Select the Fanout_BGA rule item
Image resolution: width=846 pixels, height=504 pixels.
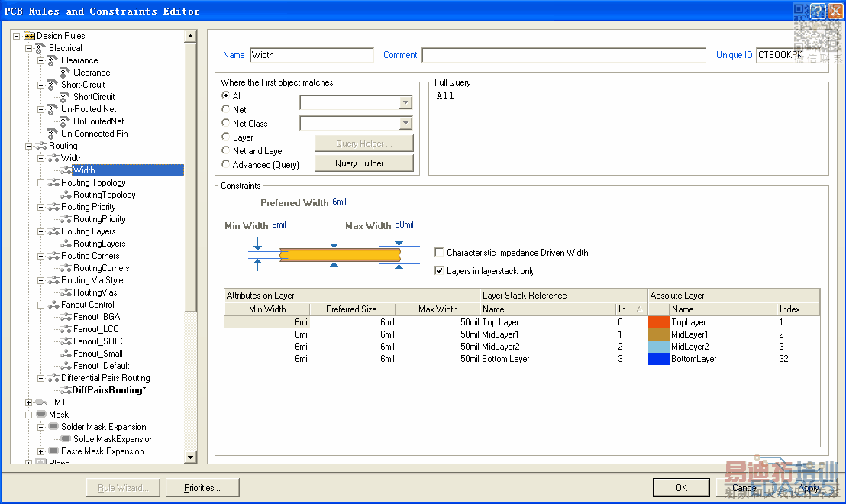(96, 317)
